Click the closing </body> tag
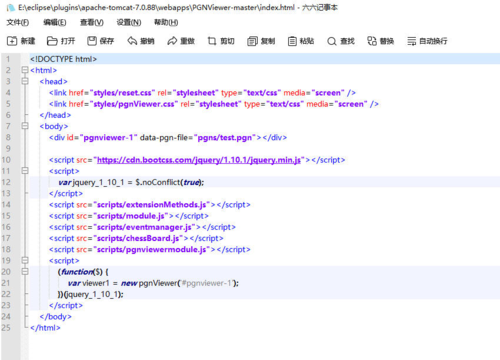The image size is (500, 360). [x=55, y=317]
